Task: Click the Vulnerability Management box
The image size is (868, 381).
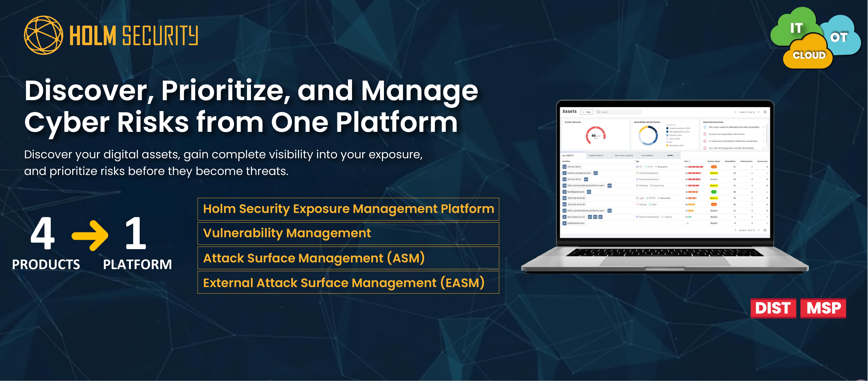Action: click(x=348, y=234)
